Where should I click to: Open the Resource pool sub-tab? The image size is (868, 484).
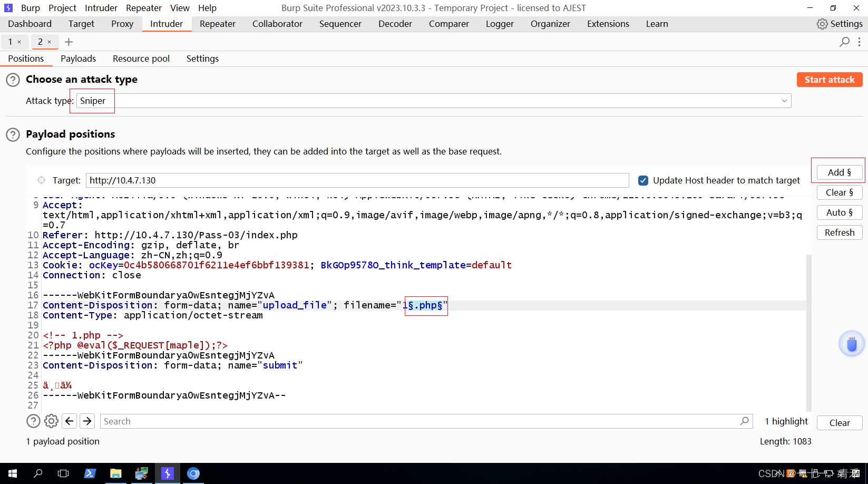point(141,59)
